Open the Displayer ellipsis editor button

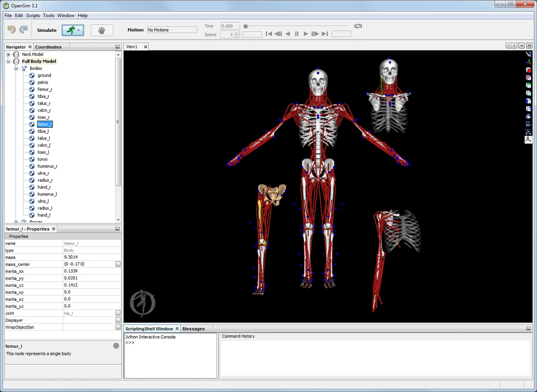(x=118, y=320)
